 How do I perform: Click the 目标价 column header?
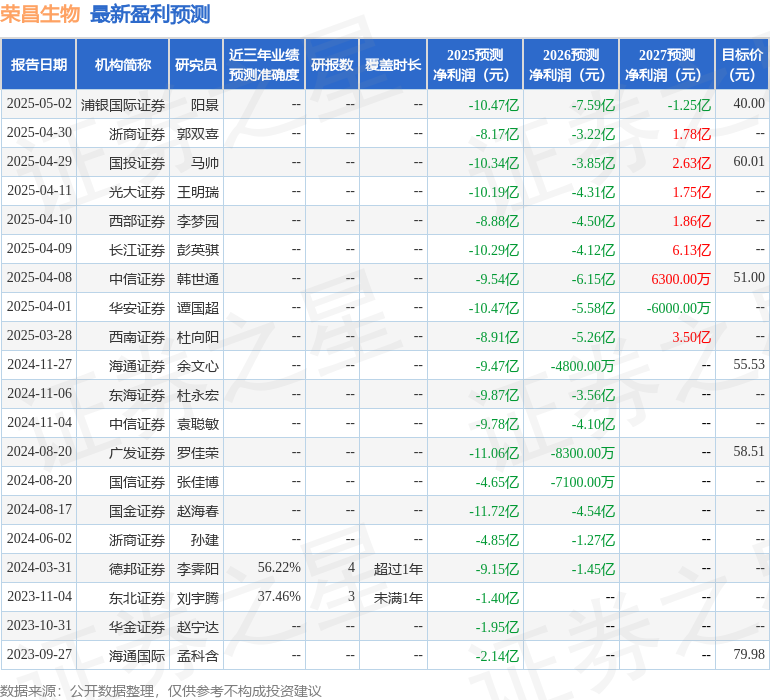[742, 65]
